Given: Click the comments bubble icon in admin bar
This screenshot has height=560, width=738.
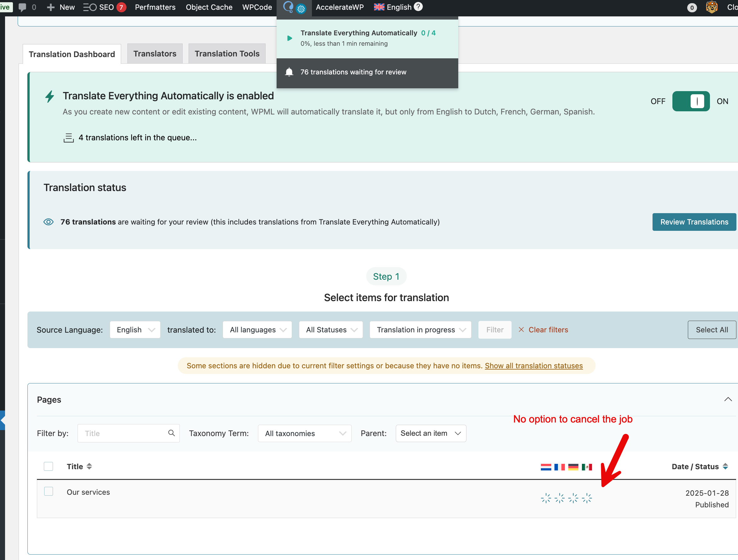Looking at the screenshot, I should (x=22, y=7).
